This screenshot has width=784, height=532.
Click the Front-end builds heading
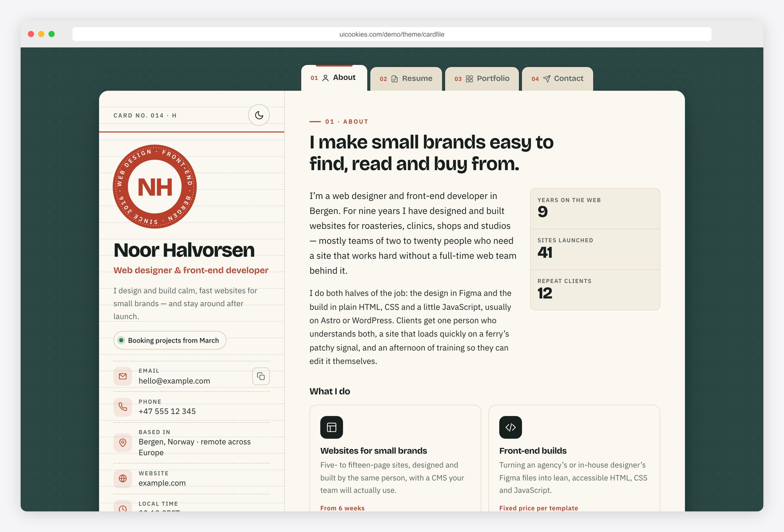point(533,451)
